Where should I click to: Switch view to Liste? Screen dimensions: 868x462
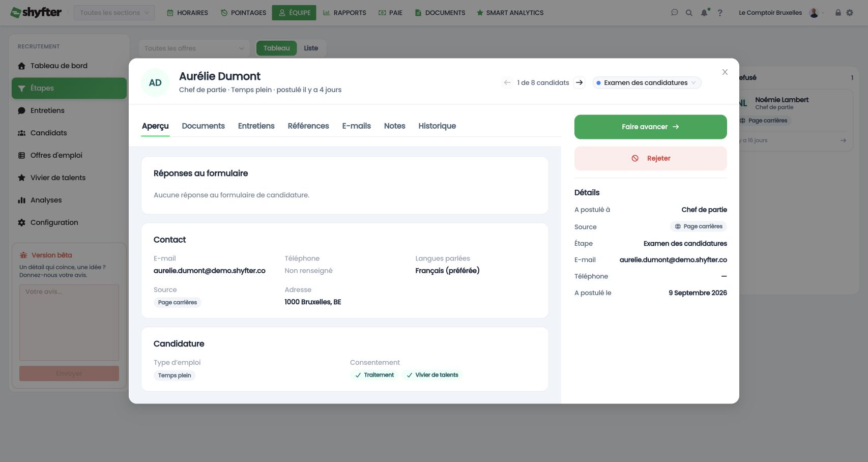[x=311, y=48]
